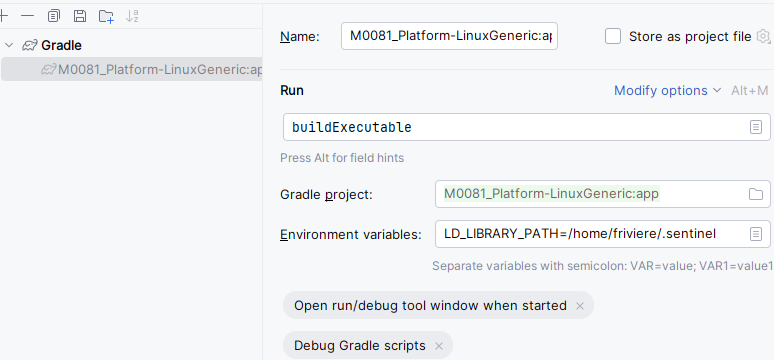Expand the Run tasks field editor
Screen dimensions: 774x360
point(756,127)
